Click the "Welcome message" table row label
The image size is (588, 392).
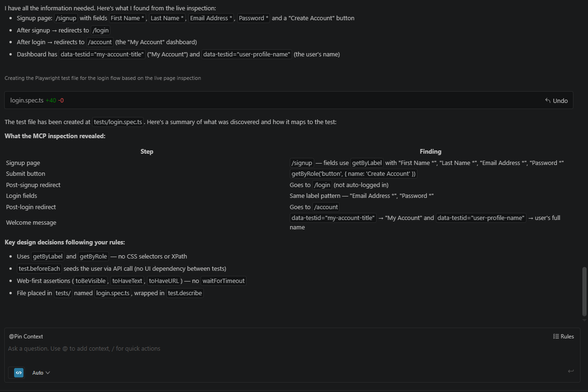tap(31, 223)
